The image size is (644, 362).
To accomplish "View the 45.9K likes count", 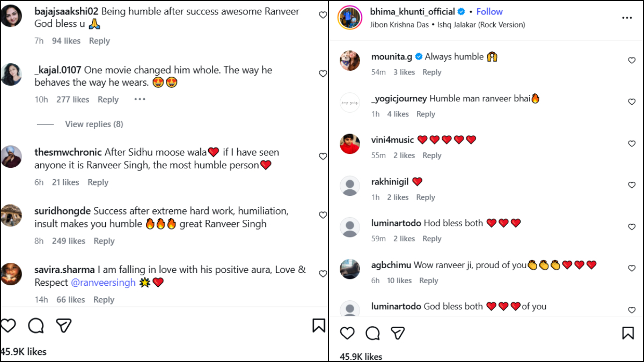I will [x=23, y=351].
